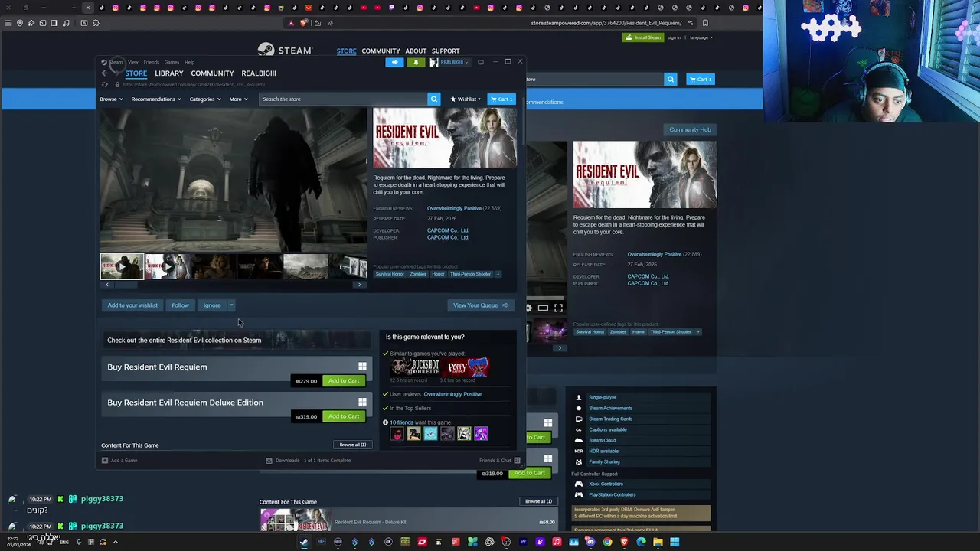Image resolution: width=980 pixels, height=551 pixels.
Task: Open the View menu in Steam client
Action: [133, 62]
